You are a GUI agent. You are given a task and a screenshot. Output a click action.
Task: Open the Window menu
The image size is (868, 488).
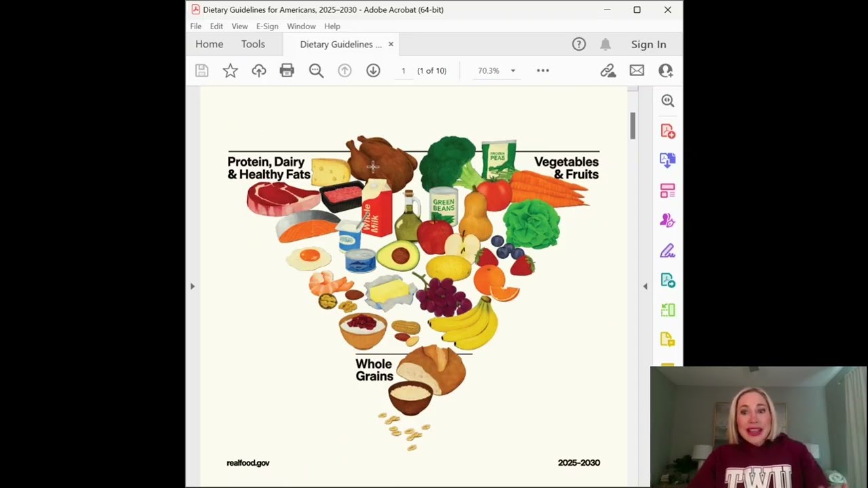(x=301, y=26)
